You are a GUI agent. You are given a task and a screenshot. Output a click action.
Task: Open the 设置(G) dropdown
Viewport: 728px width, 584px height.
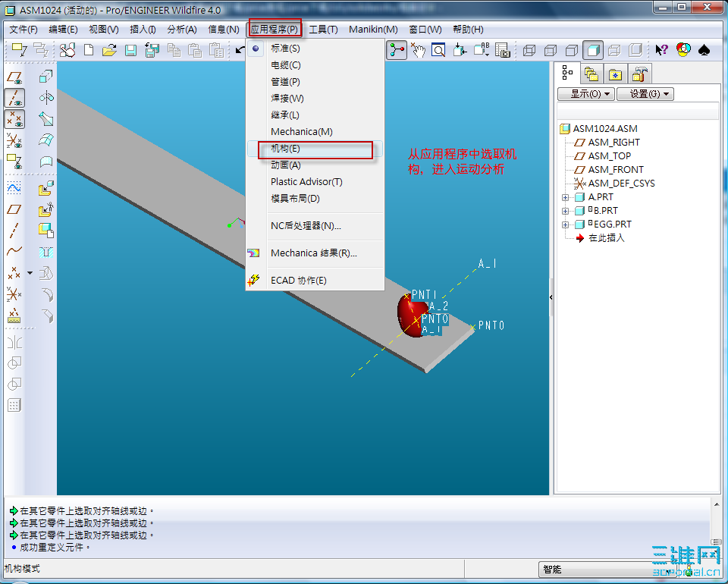(645, 94)
